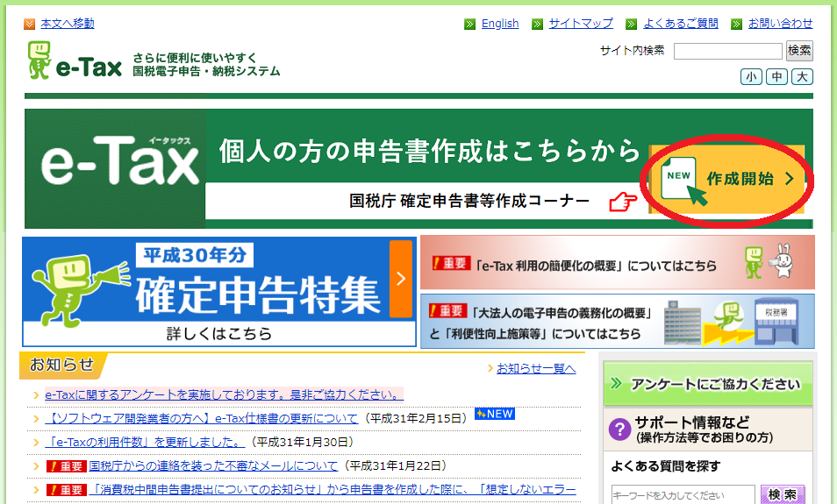
Task: Open 不審なメールについて notice link
Action: (x=213, y=466)
